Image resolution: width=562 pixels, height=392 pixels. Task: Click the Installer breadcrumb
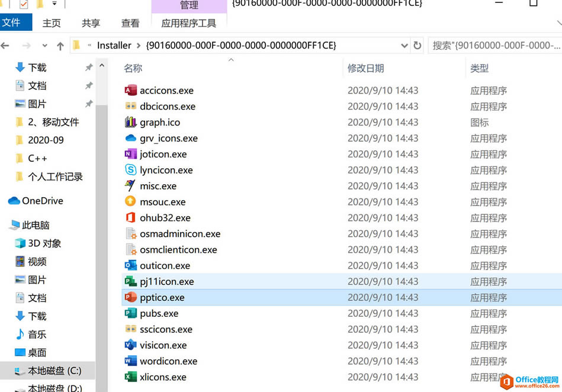(x=114, y=46)
